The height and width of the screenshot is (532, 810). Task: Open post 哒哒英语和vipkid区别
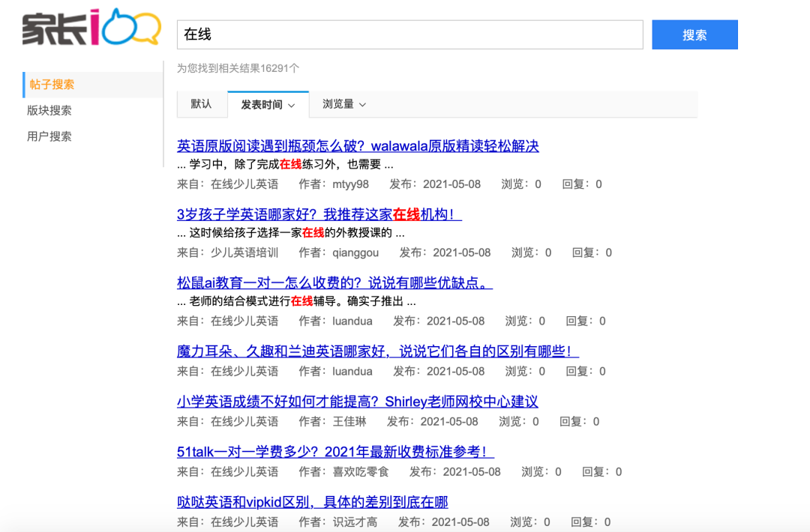[x=313, y=502]
